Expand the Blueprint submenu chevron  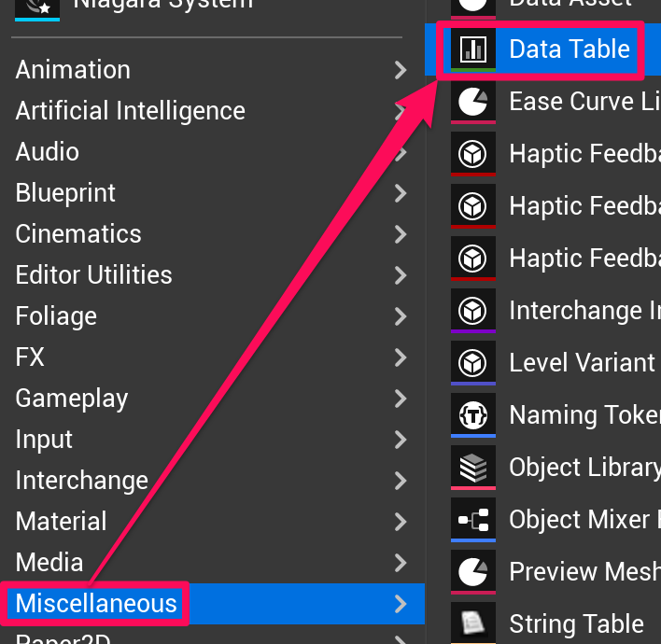click(401, 193)
